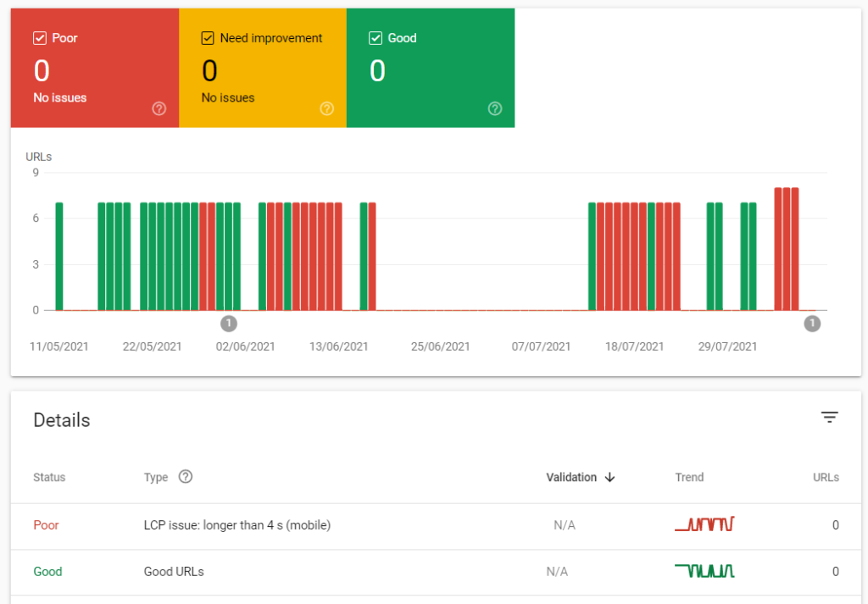Screen dimensions: 868x604
Task: Click the Status column header
Action: pyautogui.click(x=49, y=477)
